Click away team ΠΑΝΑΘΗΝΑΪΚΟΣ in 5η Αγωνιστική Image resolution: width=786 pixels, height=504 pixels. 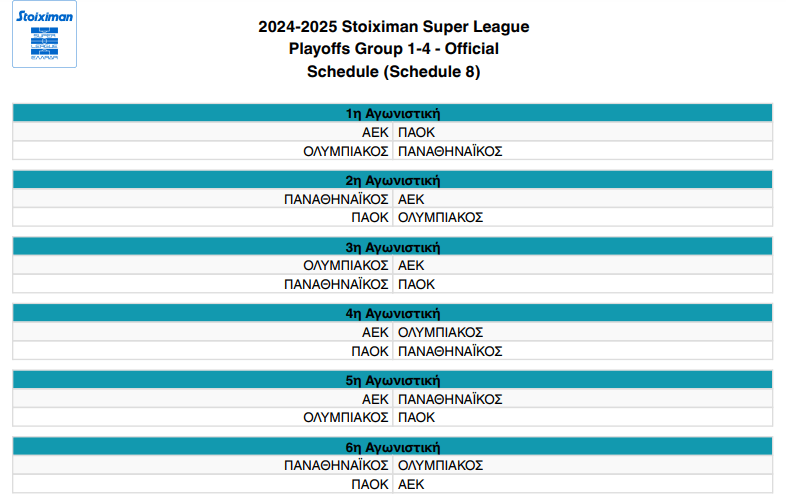click(x=449, y=399)
